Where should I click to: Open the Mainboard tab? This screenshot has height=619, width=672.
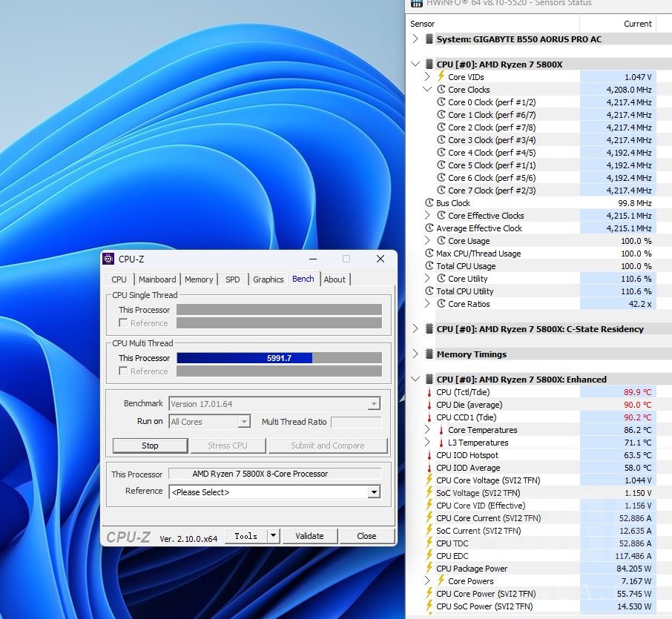[x=157, y=279]
